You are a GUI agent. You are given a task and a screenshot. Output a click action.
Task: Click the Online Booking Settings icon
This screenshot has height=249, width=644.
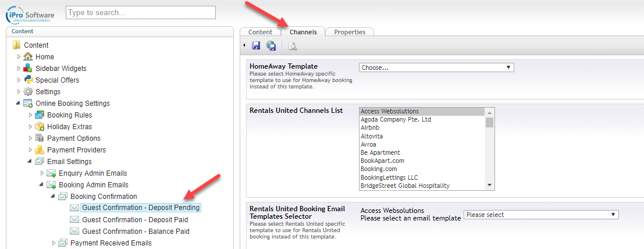pos(27,103)
